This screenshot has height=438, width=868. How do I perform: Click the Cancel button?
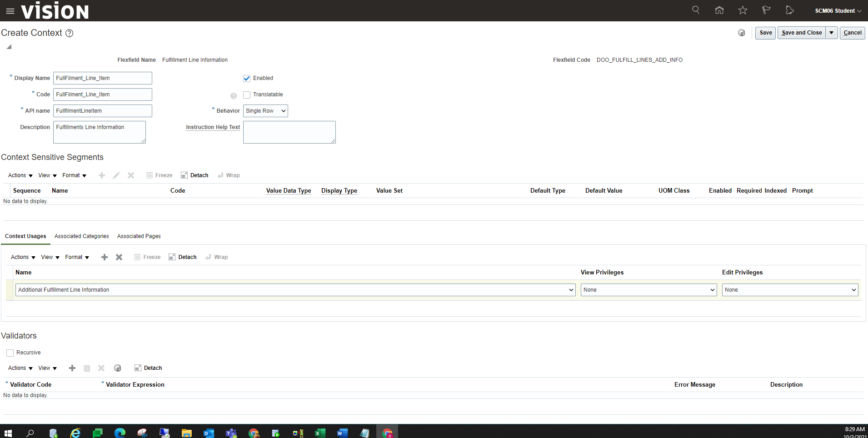[x=852, y=33]
